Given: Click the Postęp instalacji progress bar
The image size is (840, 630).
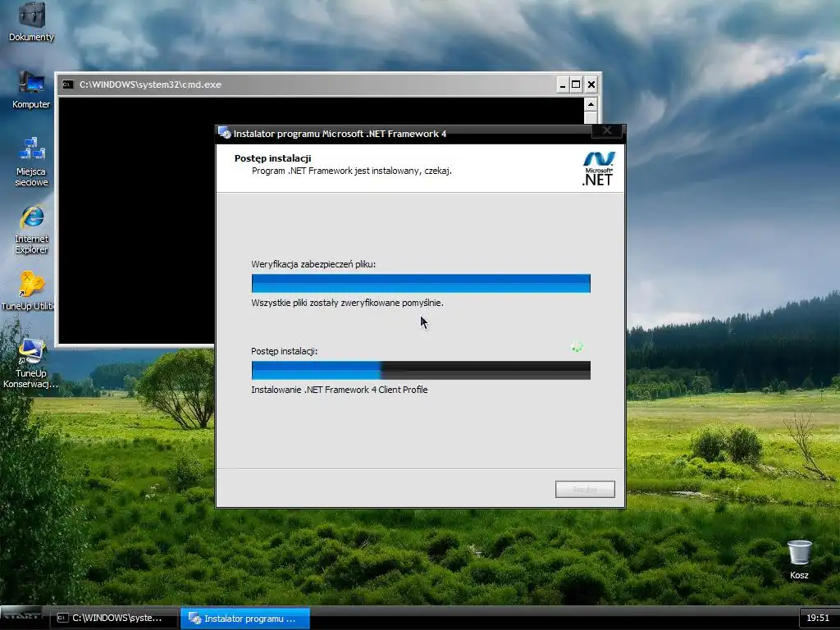Looking at the screenshot, I should [421, 370].
